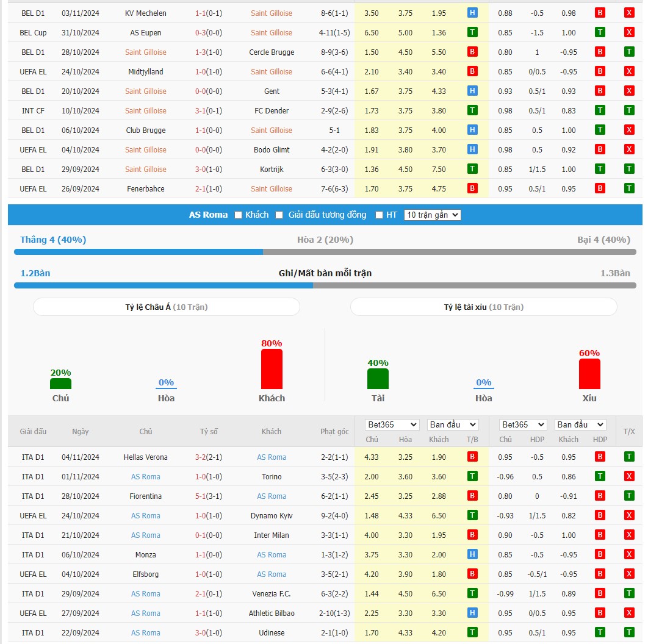Click the red B badge in Venezia F.C. row
Image resolution: width=648 pixels, height=644 pixels.
pyautogui.click(x=600, y=593)
